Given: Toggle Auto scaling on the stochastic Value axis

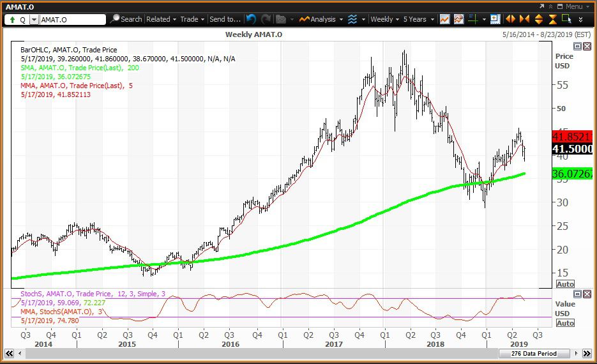Looking at the screenshot, I should coord(565,323).
